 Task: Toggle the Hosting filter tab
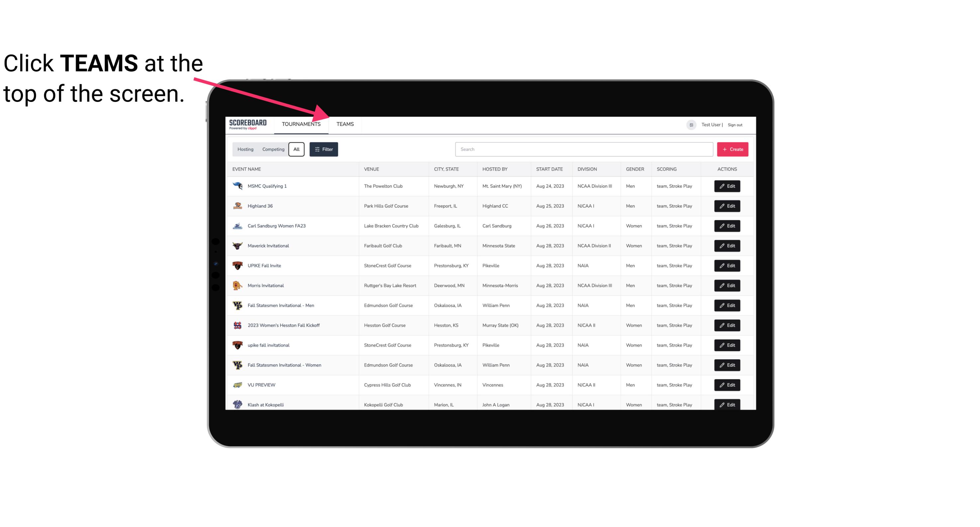(245, 149)
